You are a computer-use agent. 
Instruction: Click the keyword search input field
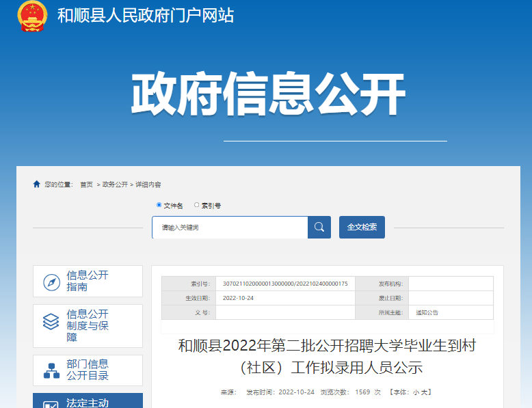pyautogui.click(x=230, y=228)
